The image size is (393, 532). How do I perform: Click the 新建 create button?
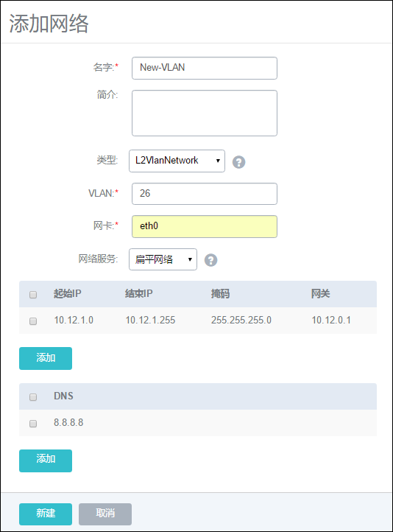pyautogui.click(x=46, y=514)
